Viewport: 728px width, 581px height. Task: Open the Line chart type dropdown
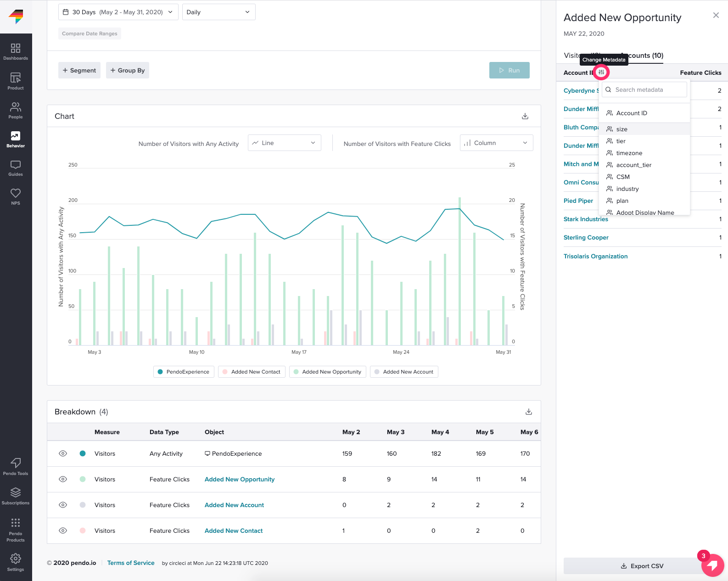coord(284,143)
